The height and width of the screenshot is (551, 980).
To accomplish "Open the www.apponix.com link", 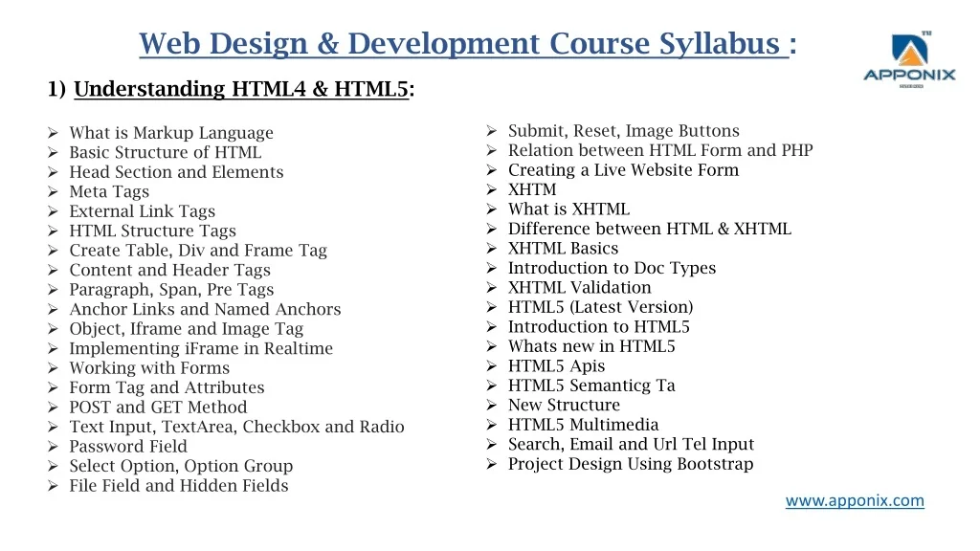I will point(855,500).
